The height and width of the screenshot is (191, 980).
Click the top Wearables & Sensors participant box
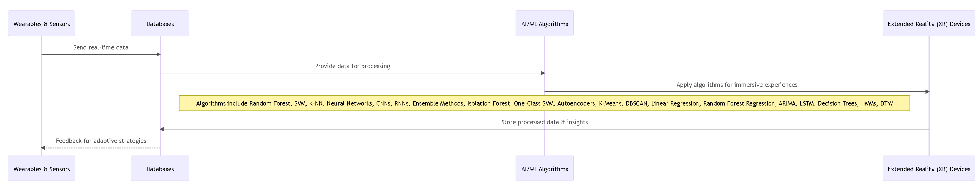click(42, 24)
